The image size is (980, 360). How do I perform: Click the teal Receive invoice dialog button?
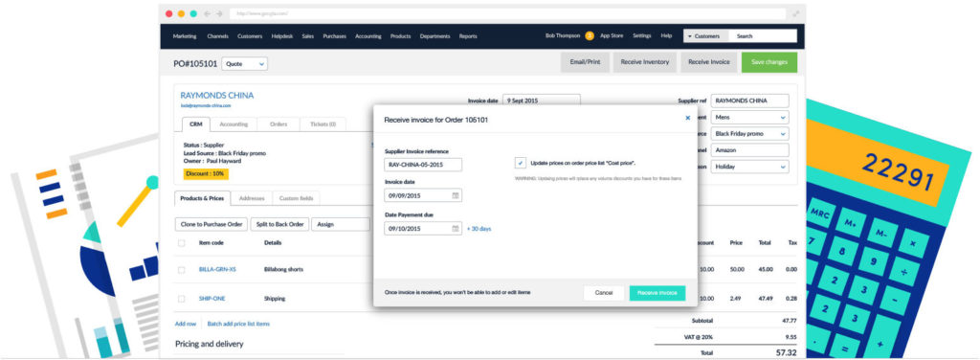tap(657, 293)
